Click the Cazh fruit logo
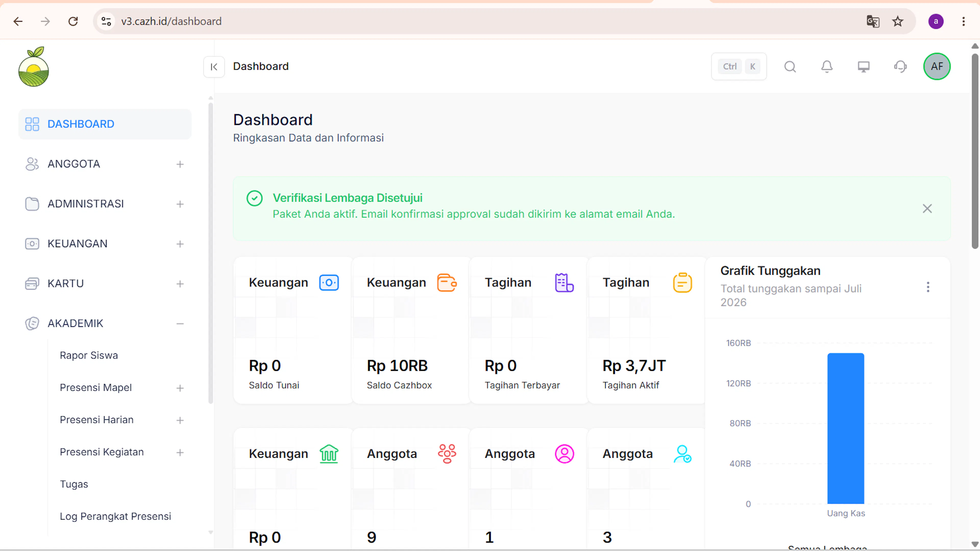 pyautogui.click(x=33, y=67)
